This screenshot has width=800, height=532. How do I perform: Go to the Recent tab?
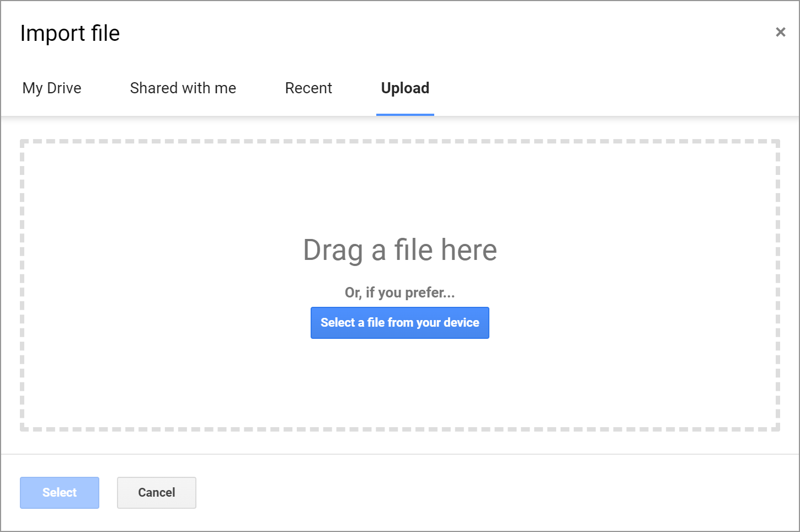[x=308, y=88]
